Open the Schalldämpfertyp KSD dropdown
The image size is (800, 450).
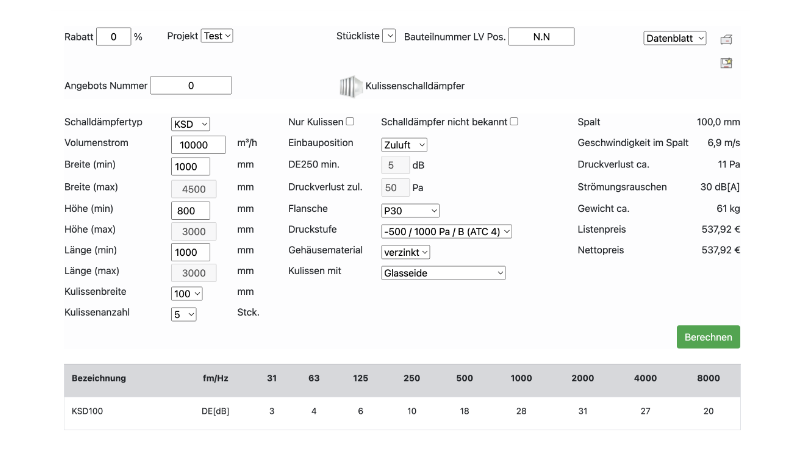click(190, 124)
